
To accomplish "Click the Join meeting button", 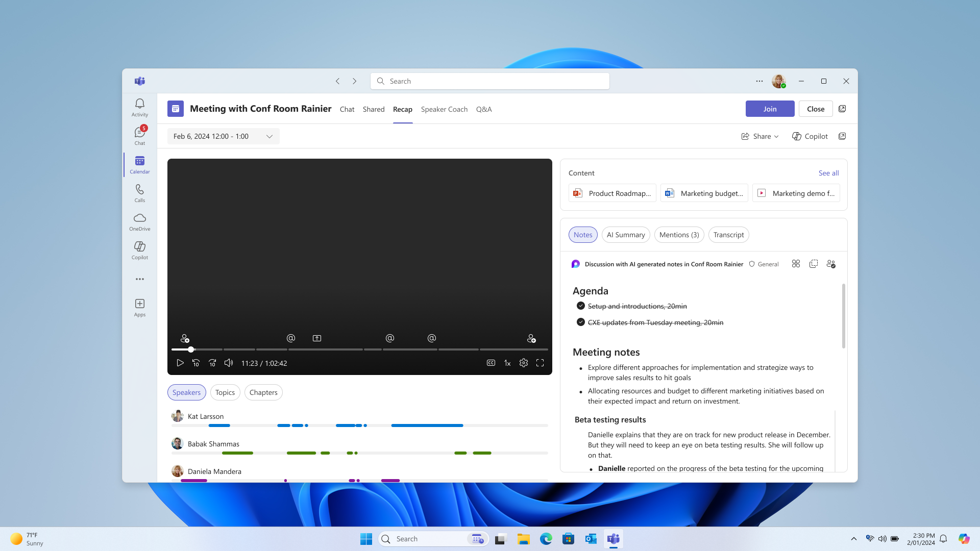I will click(770, 109).
